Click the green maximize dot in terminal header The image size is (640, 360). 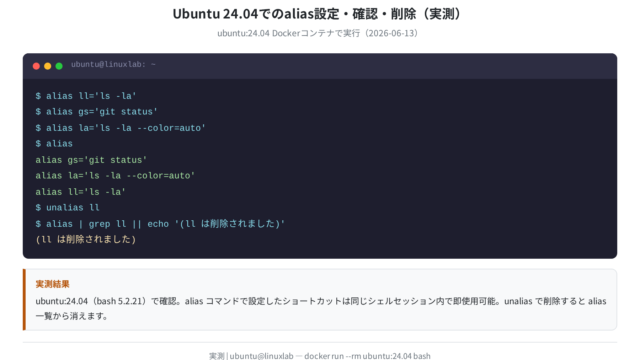59,66
